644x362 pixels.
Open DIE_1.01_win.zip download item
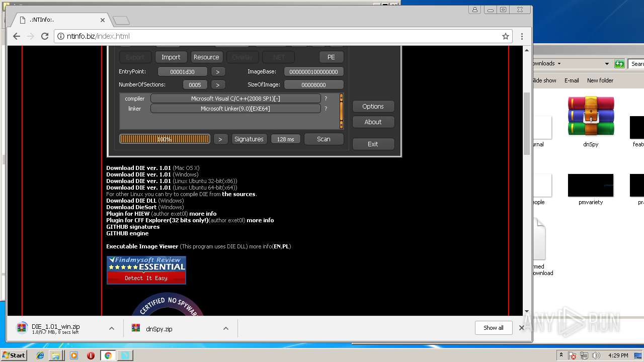click(55, 329)
